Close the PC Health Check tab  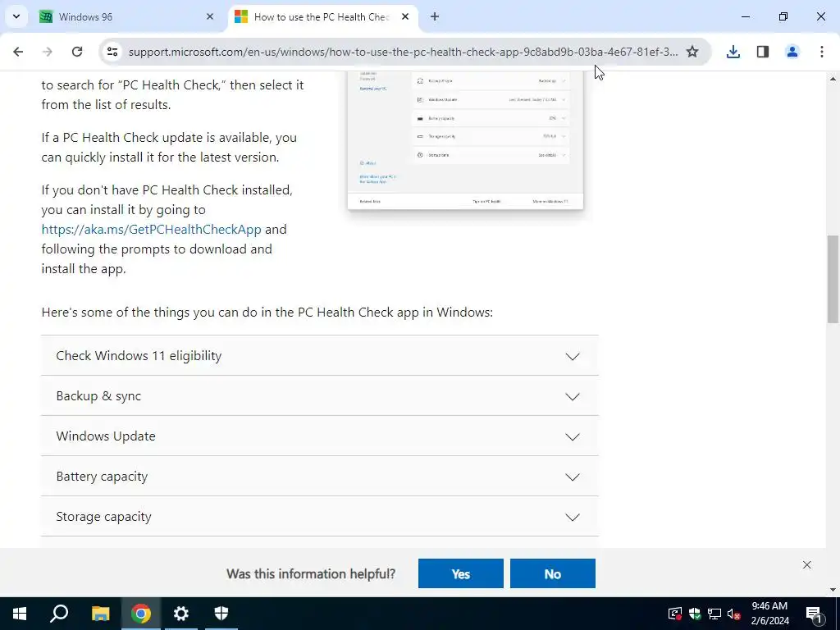pyautogui.click(x=405, y=16)
